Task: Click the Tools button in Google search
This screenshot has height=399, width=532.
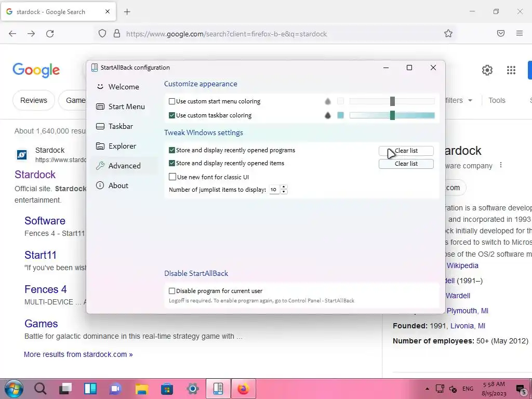Action: pyautogui.click(x=497, y=100)
